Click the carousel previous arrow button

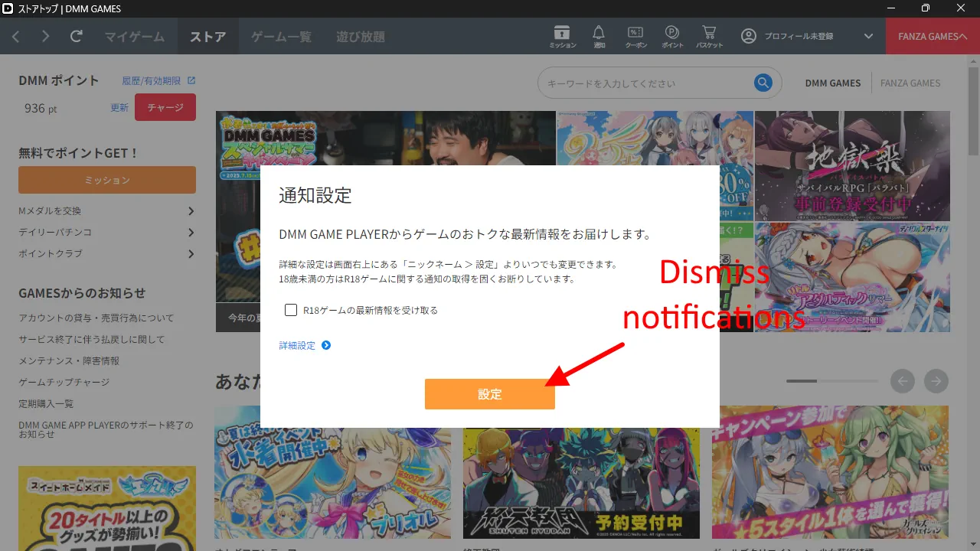click(903, 380)
